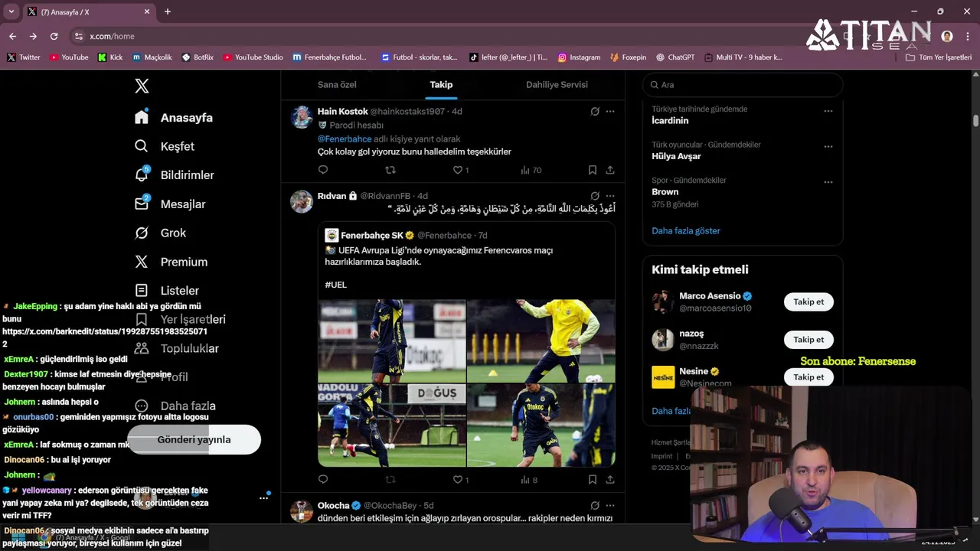
Task: Open options for İcardinin trend
Action: coord(828,111)
